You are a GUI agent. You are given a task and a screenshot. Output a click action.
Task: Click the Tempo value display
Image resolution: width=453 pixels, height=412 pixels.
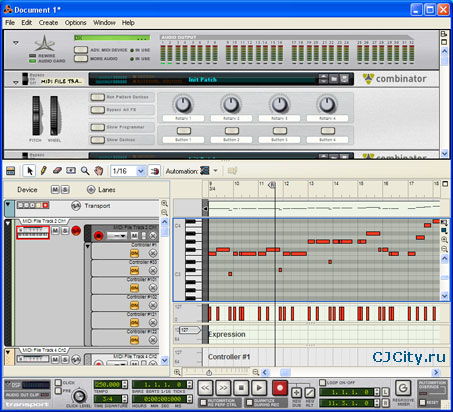(x=107, y=385)
